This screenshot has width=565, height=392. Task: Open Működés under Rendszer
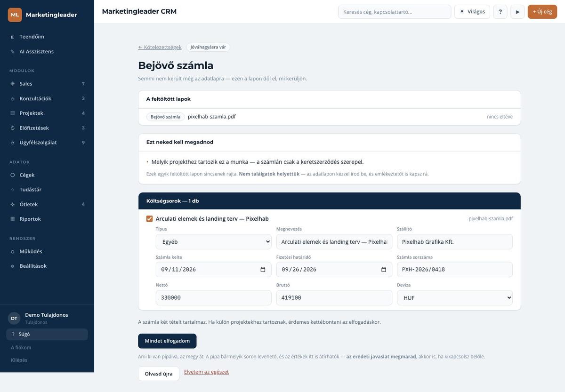(47, 252)
